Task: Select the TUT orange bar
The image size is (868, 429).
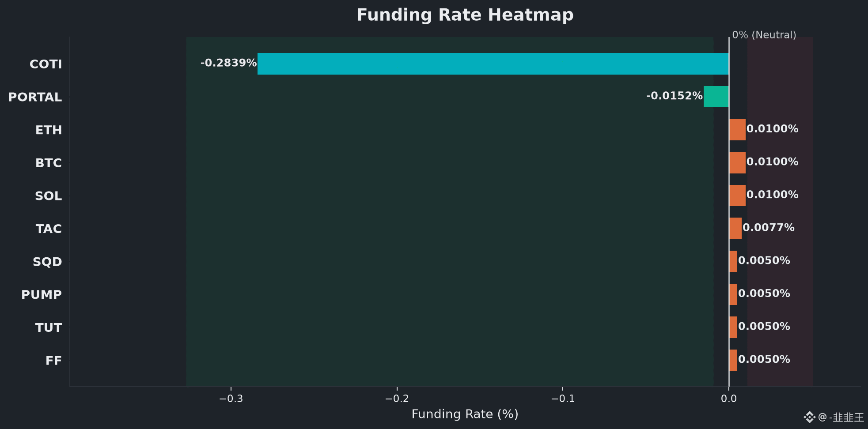Action: (733, 327)
